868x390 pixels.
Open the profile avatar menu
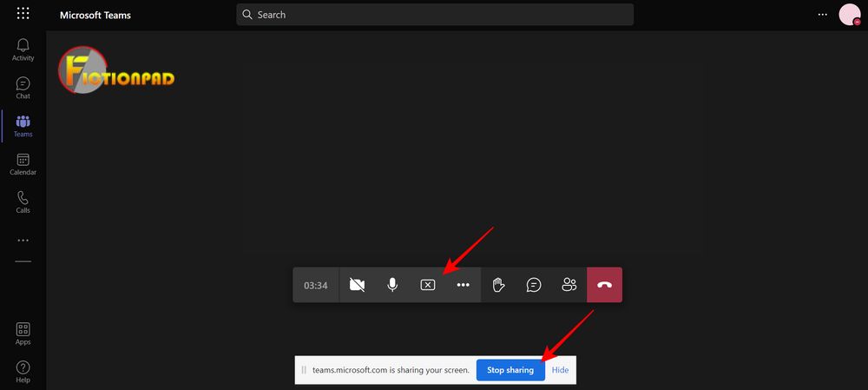pyautogui.click(x=850, y=15)
